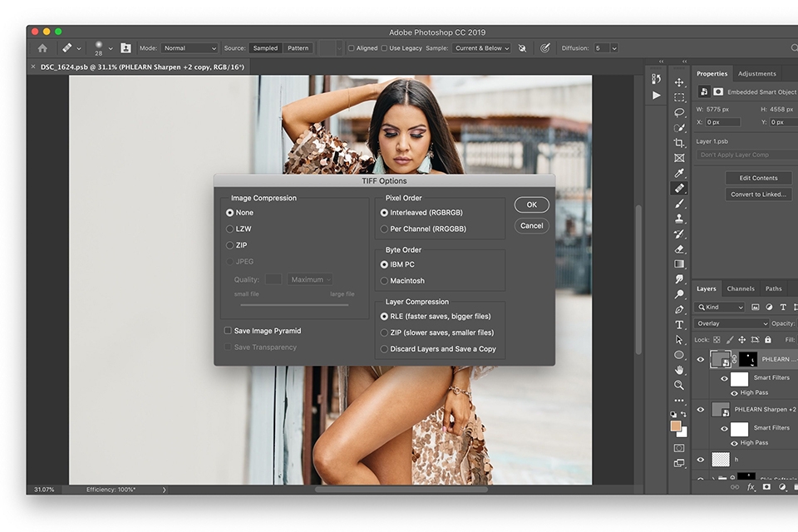
Task: Click the Home icon in options bar
Action: tap(42, 48)
